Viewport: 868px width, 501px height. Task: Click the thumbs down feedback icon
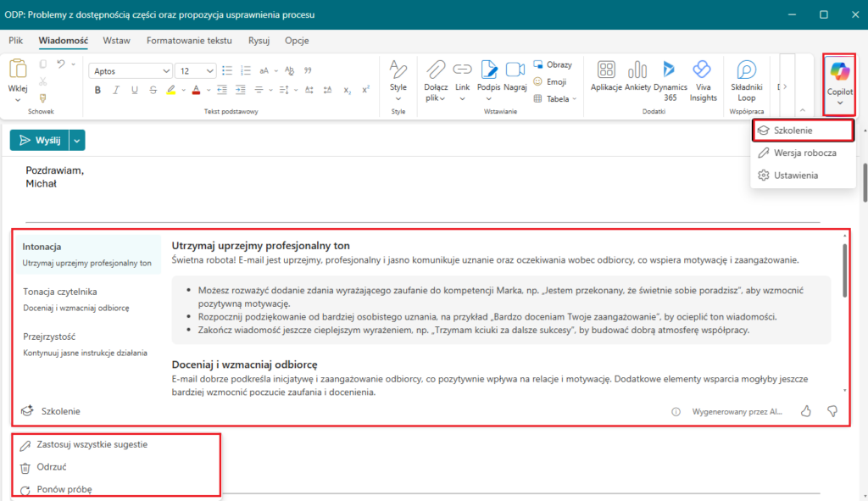pyautogui.click(x=832, y=411)
